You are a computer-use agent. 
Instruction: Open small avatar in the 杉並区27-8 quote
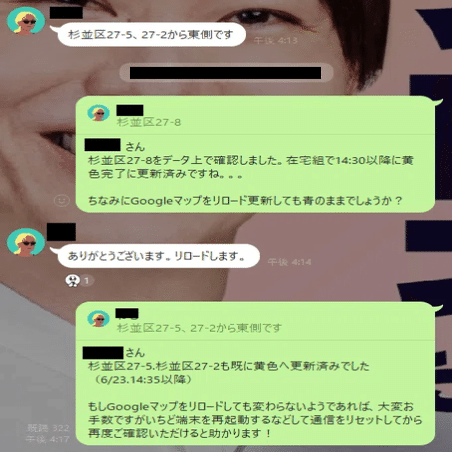98,113
